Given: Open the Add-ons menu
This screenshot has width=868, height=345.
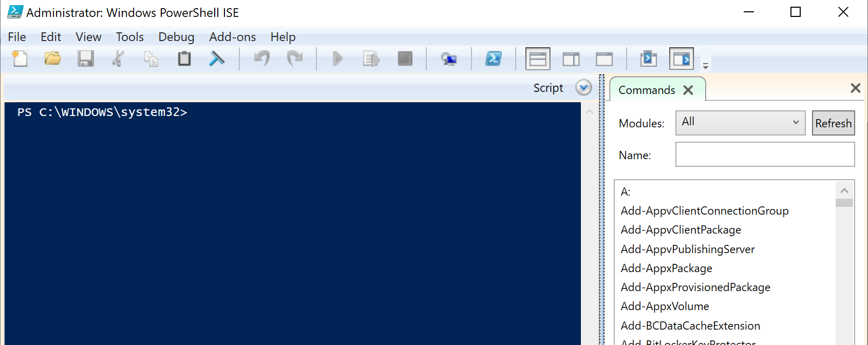Looking at the screenshot, I should (232, 37).
